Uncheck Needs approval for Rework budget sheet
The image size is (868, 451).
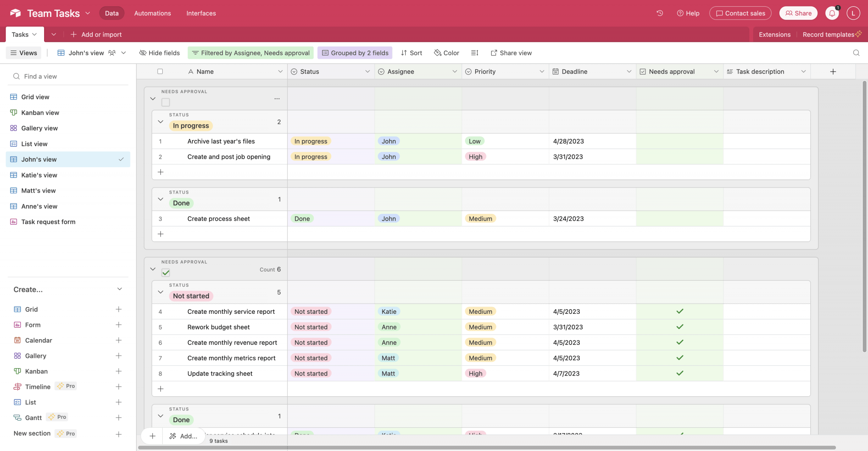(679, 326)
